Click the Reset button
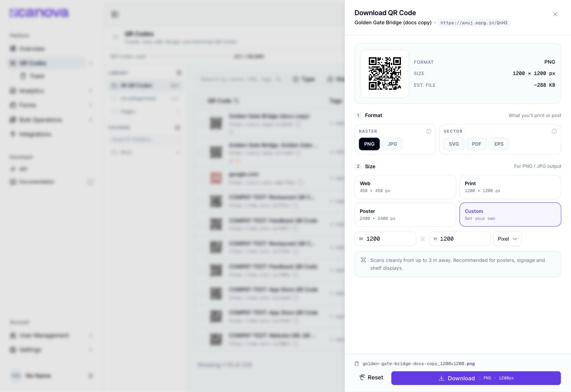The height and width of the screenshot is (392, 571). click(371, 378)
